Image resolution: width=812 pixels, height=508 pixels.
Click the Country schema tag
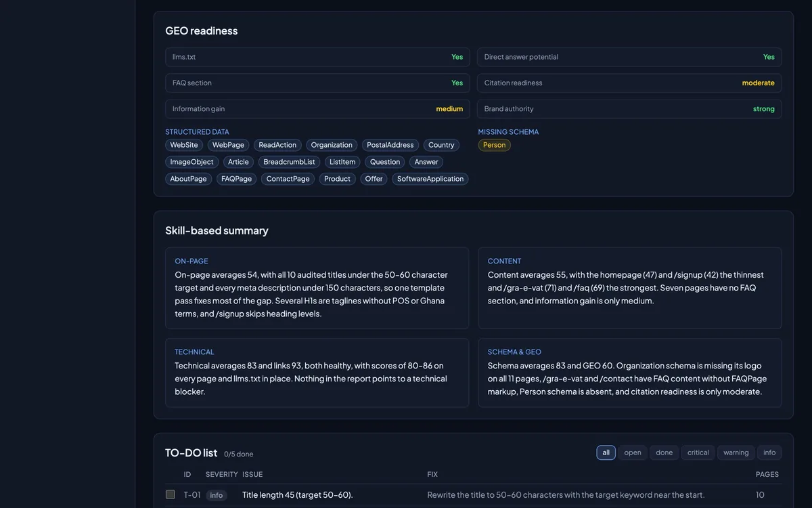pyautogui.click(x=441, y=145)
